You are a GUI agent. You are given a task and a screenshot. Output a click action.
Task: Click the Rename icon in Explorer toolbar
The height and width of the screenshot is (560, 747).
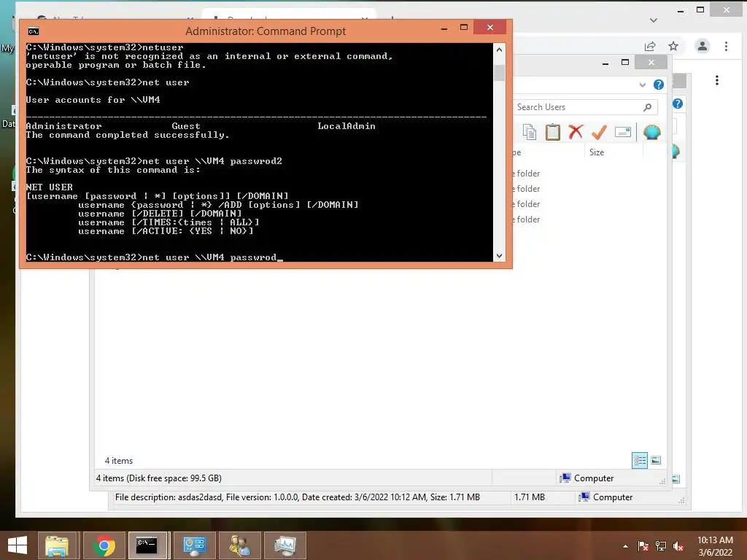pos(623,132)
